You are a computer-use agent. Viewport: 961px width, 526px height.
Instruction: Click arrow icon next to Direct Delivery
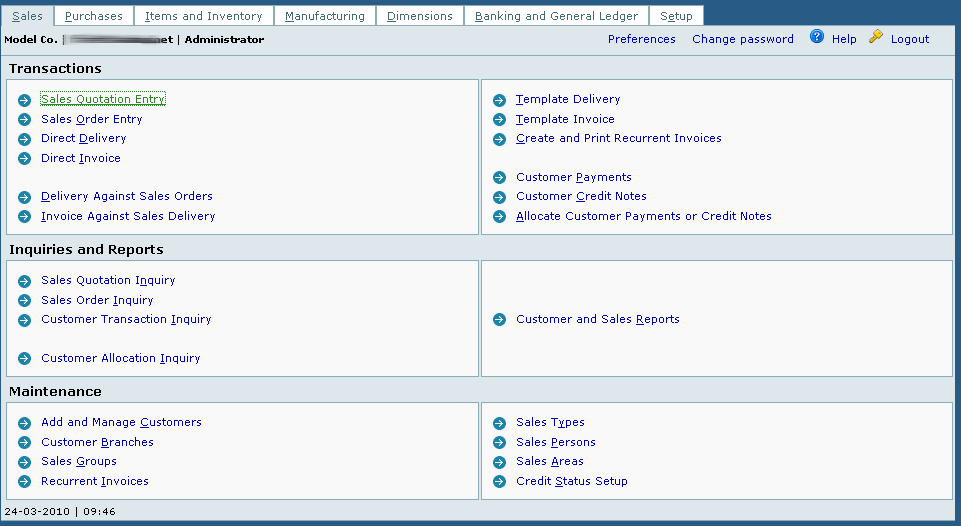(25, 139)
